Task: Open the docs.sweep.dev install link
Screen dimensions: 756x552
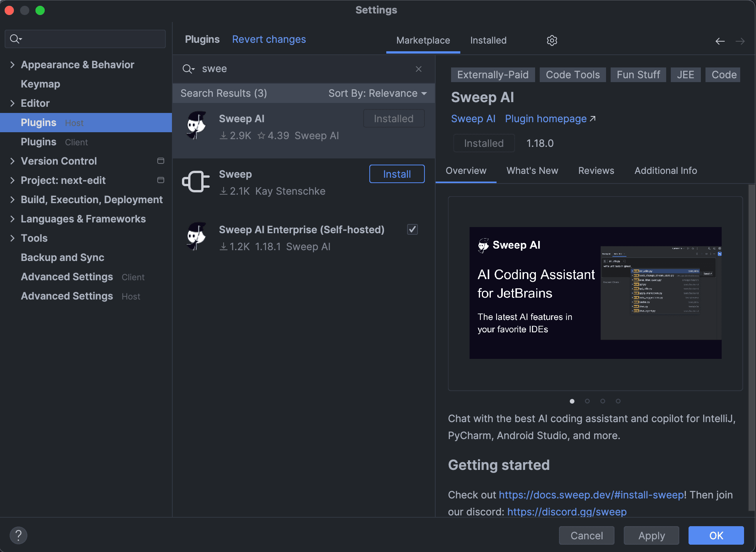Action: tap(591, 495)
